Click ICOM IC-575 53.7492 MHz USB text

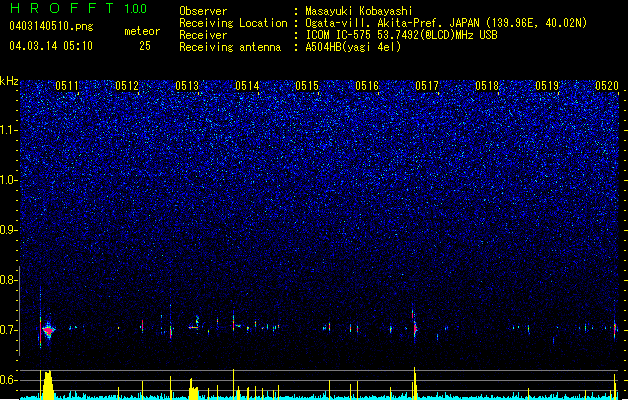(x=402, y=35)
